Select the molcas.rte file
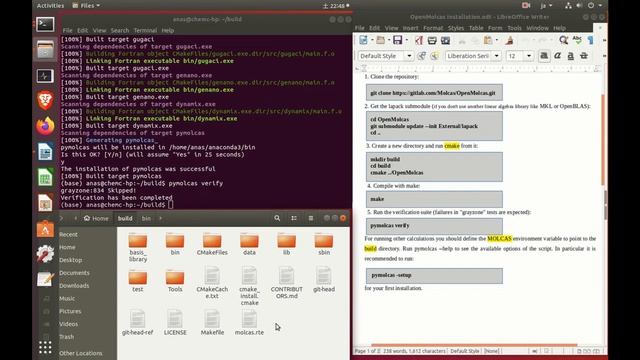 [249, 322]
